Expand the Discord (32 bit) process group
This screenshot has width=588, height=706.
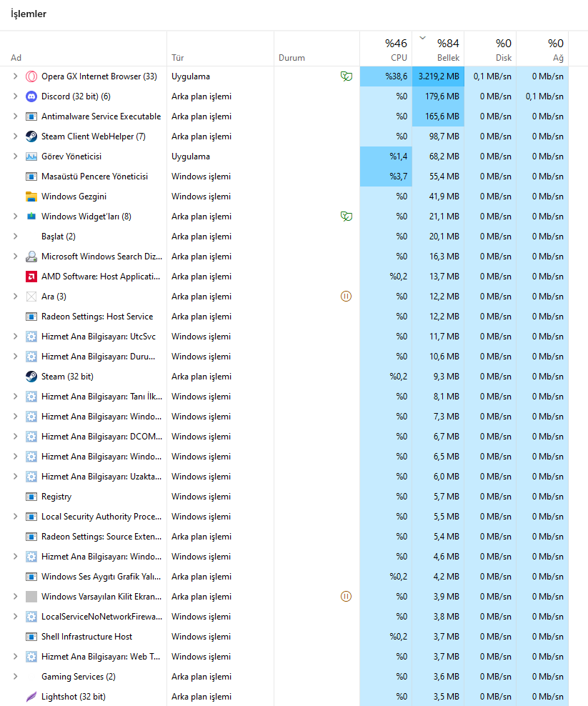(15, 96)
